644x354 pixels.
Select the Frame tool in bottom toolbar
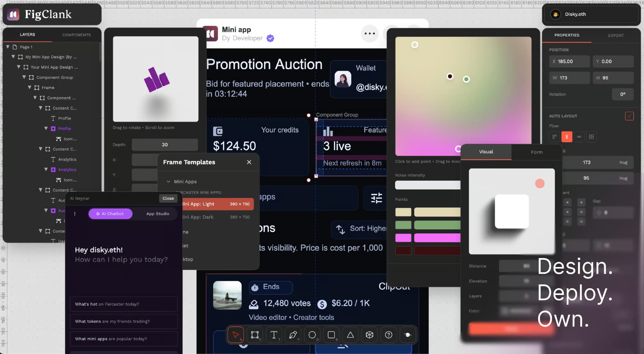click(x=255, y=335)
